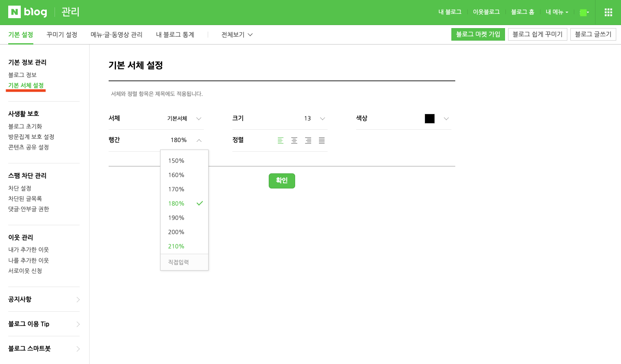Select center text alignment icon
The width and height of the screenshot is (621, 364).
[x=294, y=140]
